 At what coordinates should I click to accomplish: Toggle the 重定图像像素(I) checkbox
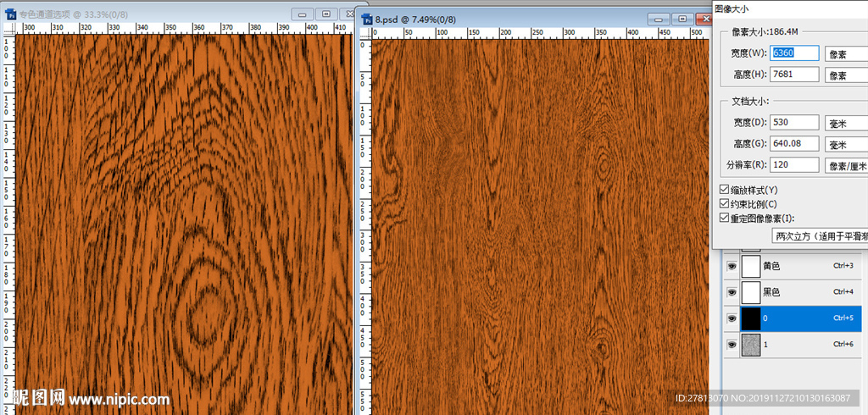pyautogui.click(x=724, y=219)
